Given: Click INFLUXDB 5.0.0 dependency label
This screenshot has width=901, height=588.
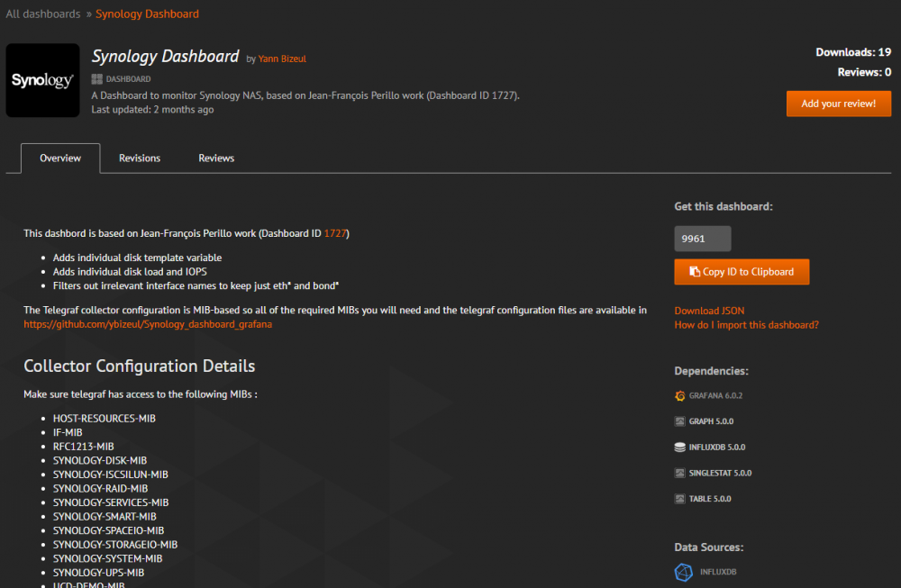Looking at the screenshot, I should (x=716, y=448).
